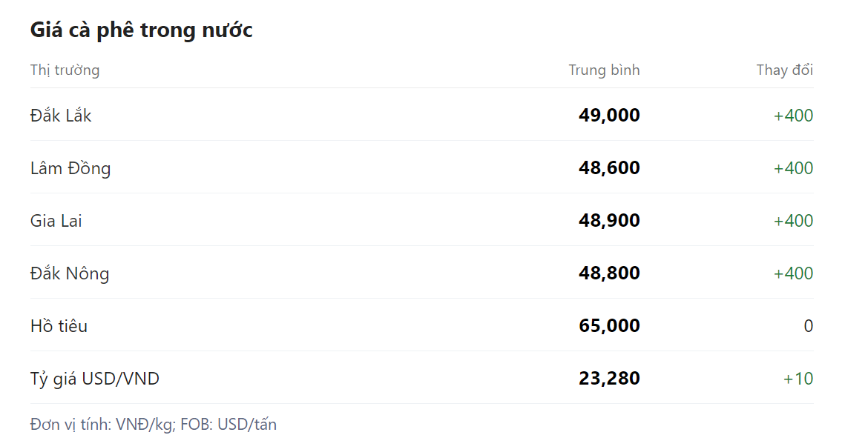This screenshot has height=435, width=868.
Task: Click the 'Thay đổi' column header
Action: [x=784, y=70]
